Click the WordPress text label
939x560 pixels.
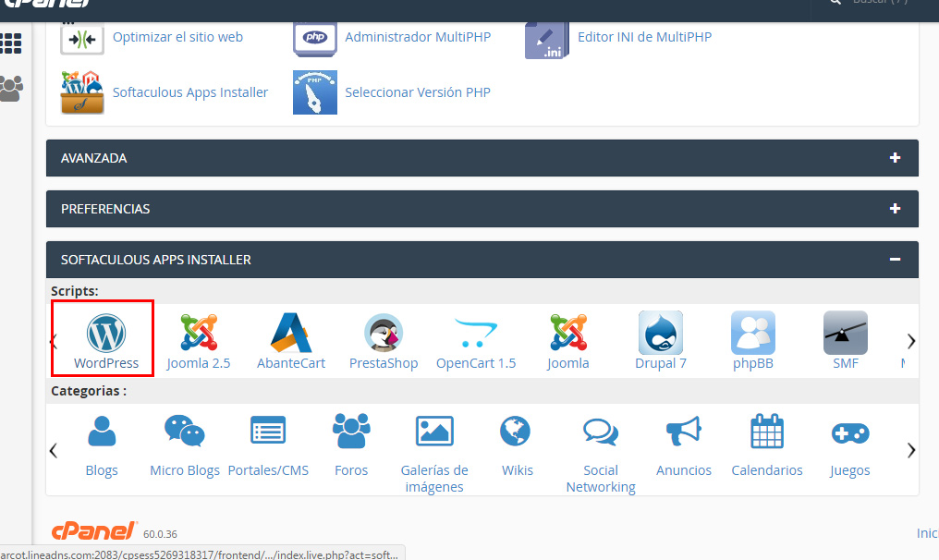(x=106, y=363)
